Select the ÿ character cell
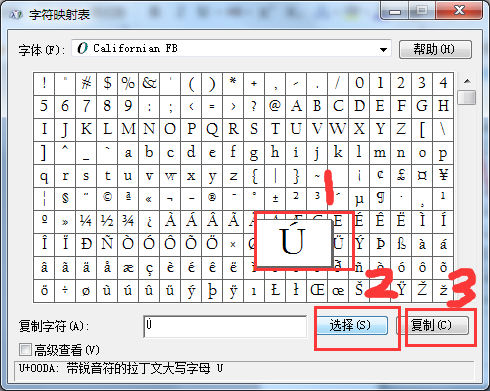The width and height of the screenshot is (490, 391). pos(233,291)
